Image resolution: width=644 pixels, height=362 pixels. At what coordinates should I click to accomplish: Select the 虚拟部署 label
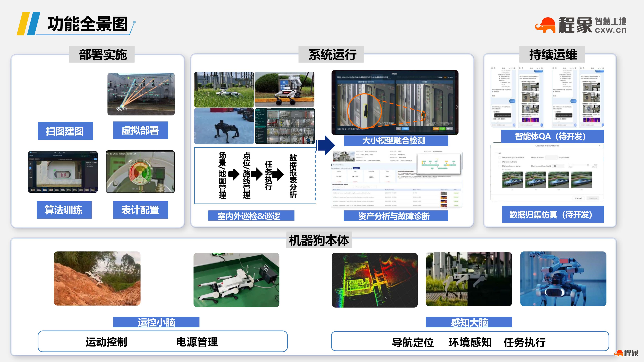pyautogui.click(x=141, y=130)
